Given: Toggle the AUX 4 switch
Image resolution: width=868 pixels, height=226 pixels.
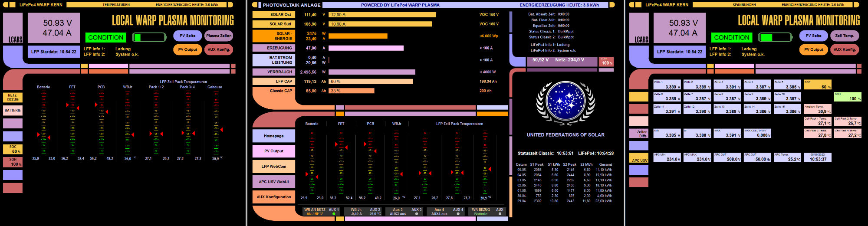Looking at the screenshot, I should pos(458,214).
